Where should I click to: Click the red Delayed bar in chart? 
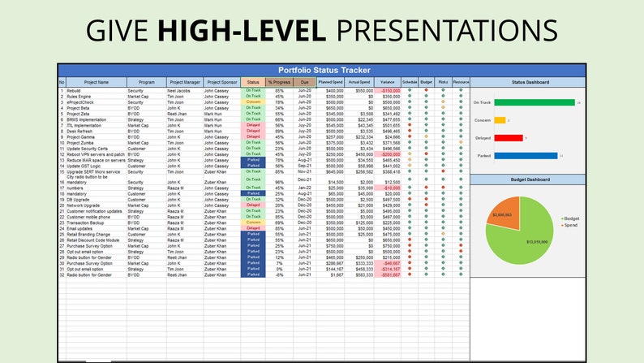[509, 138]
